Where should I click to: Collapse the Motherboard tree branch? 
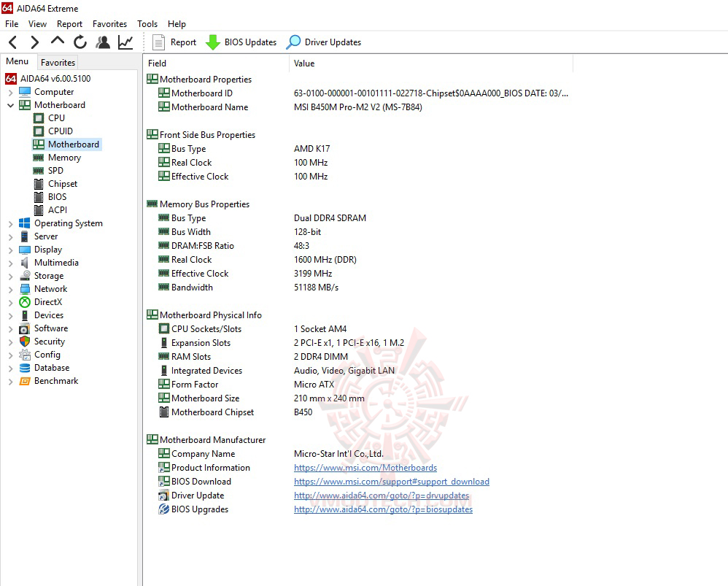click(x=9, y=104)
